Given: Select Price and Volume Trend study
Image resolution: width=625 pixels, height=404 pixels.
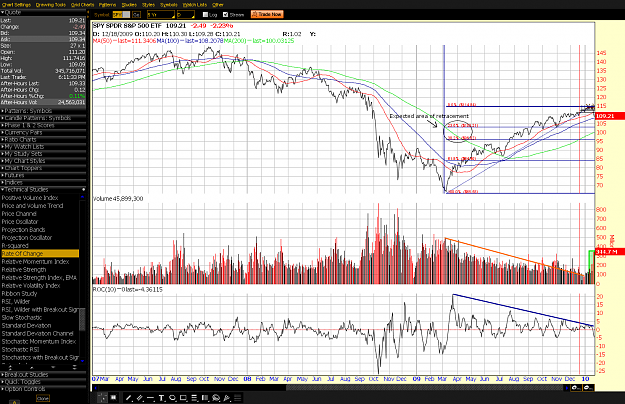Looking at the screenshot, I should [40, 206].
